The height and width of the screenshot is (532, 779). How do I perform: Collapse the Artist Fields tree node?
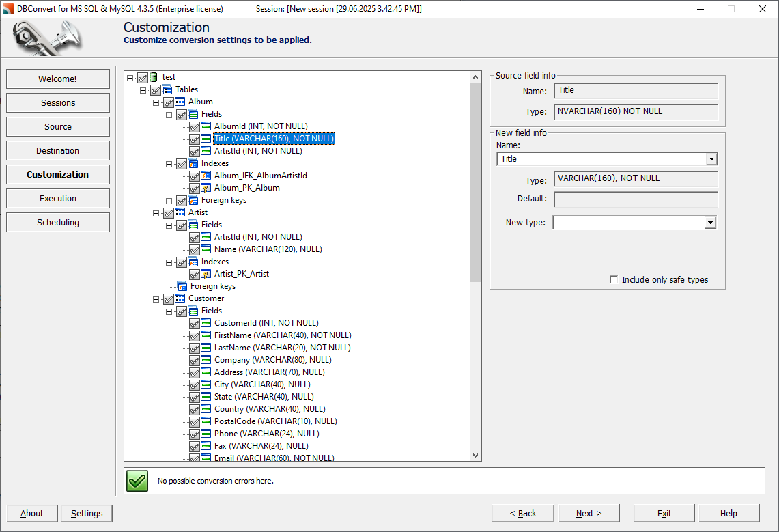pyautogui.click(x=169, y=224)
